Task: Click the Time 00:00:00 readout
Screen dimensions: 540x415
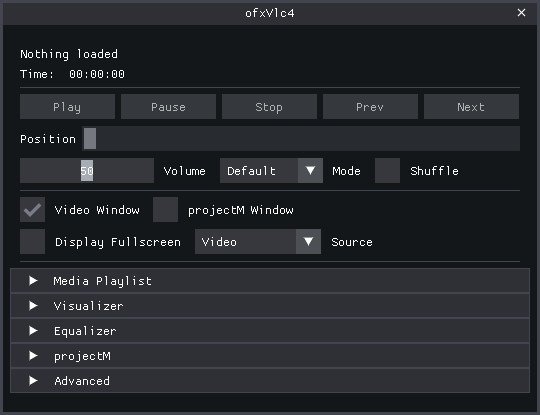Action: pyautogui.click(x=72, y=74)
